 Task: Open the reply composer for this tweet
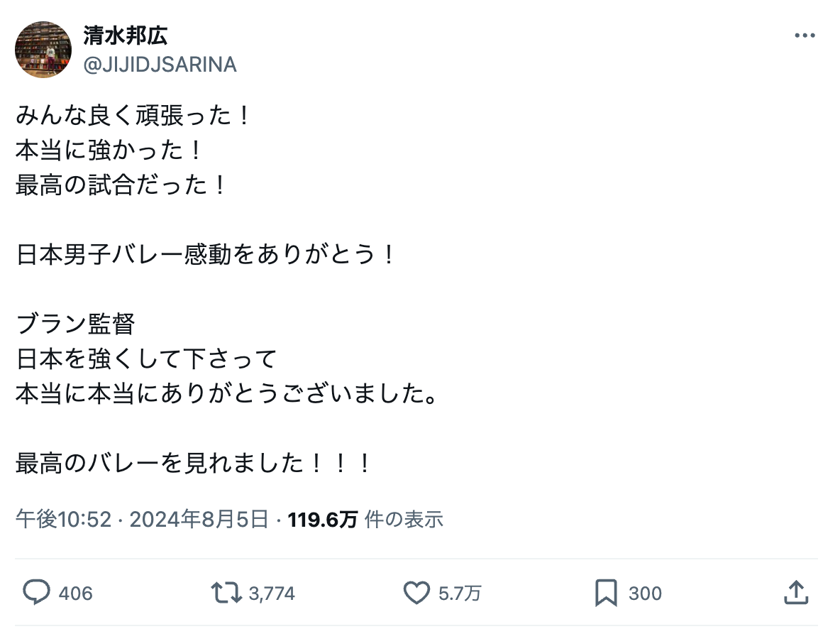(38, 592)
